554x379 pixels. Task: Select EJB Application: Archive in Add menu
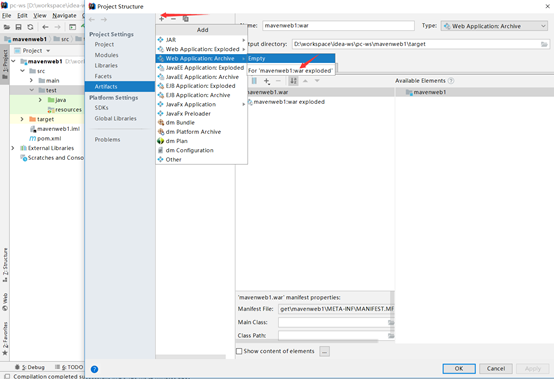pyautogui.click(x=201, y=95)
